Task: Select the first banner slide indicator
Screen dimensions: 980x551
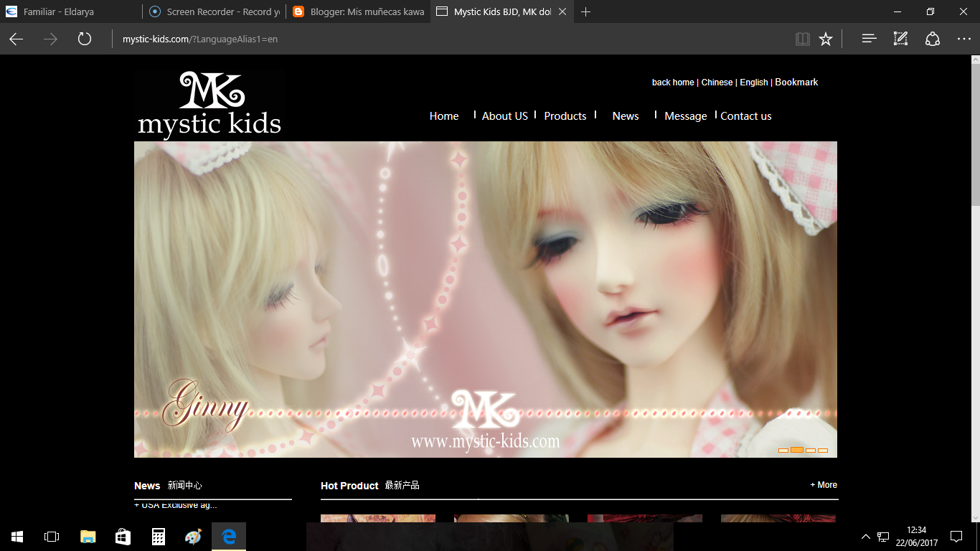Action: click(783, 451)
